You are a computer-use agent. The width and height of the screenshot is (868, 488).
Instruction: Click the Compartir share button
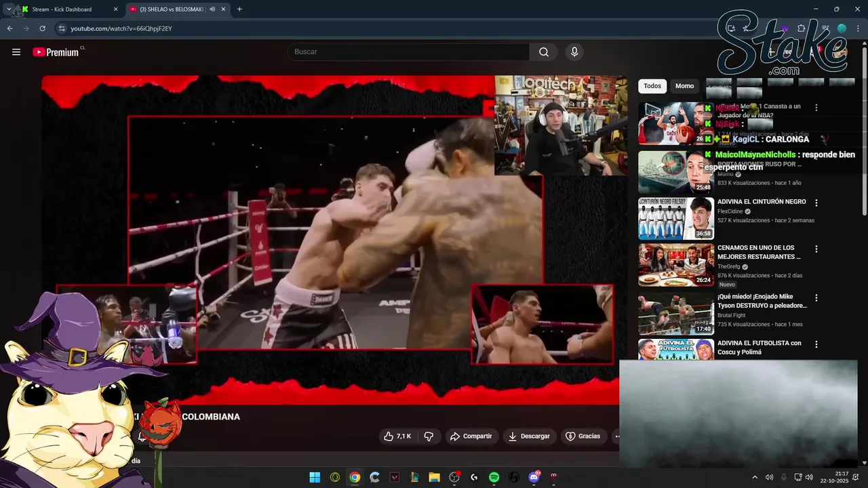(472, 436)
